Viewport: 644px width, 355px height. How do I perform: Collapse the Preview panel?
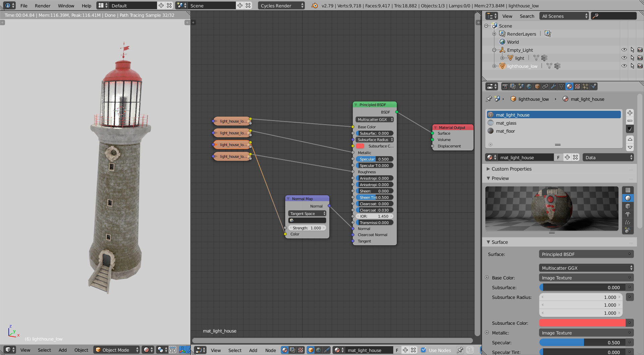pos(488,178)
